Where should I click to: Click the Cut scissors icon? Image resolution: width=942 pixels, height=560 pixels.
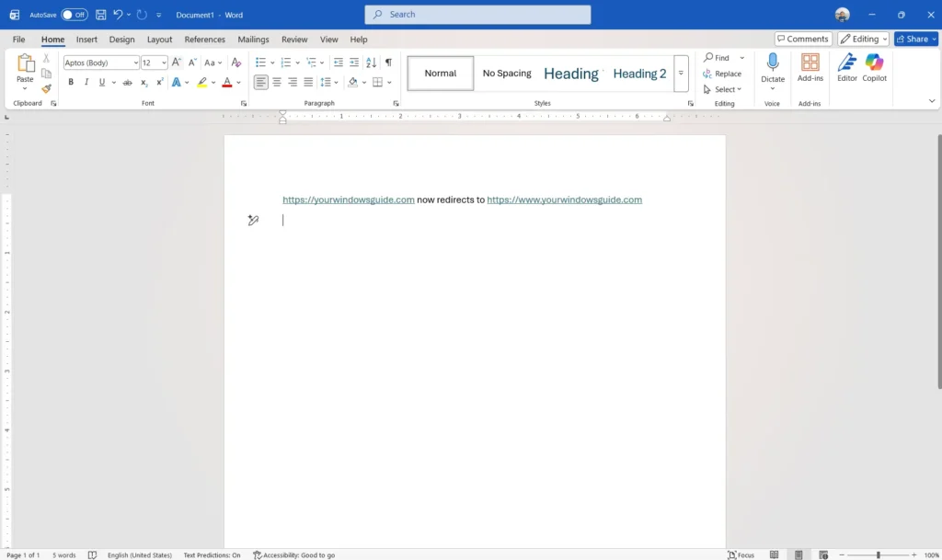coord(46,58)
